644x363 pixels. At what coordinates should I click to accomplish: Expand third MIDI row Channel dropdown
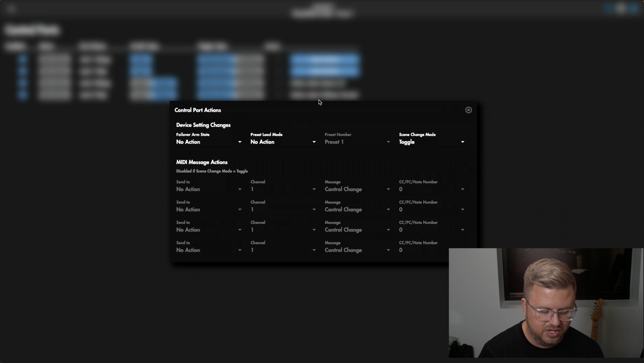click(283, 230)
